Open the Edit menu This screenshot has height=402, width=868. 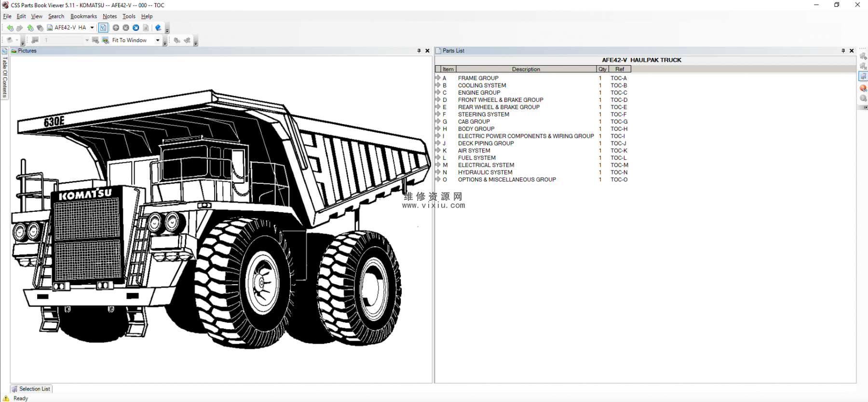click(x=21, y=16)
